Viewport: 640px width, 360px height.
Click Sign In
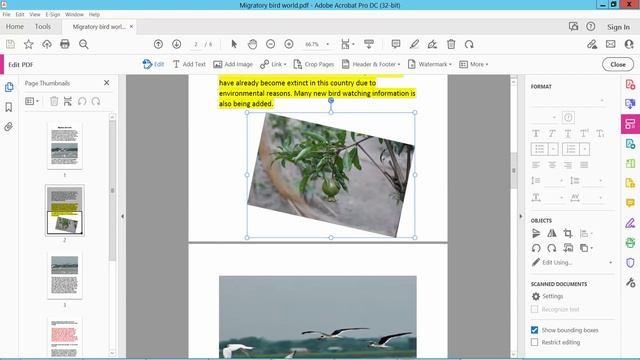tap(618, 27)
